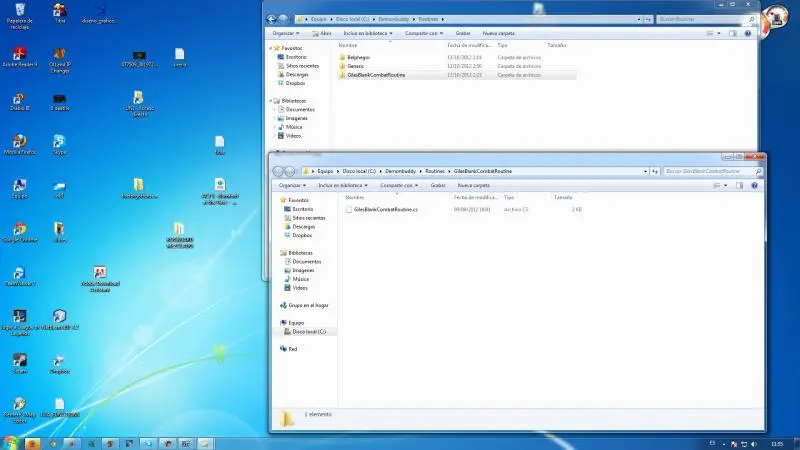
Task: Select Disco local (C:) in navigation pane
Action: [308, 331]
